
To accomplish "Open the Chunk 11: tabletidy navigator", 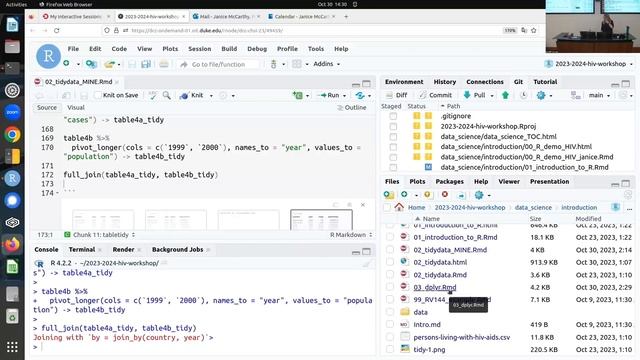I will click(x=100, y=235).
